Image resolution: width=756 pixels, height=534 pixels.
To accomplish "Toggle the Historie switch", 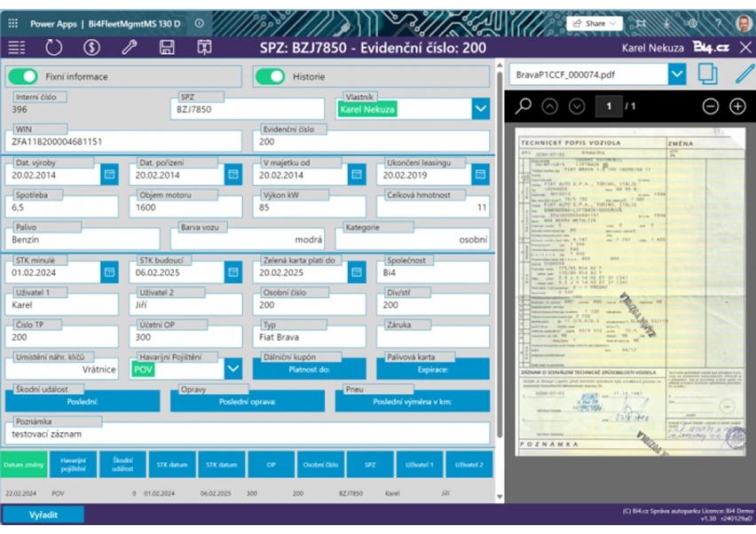I will [x=270, y=77].
